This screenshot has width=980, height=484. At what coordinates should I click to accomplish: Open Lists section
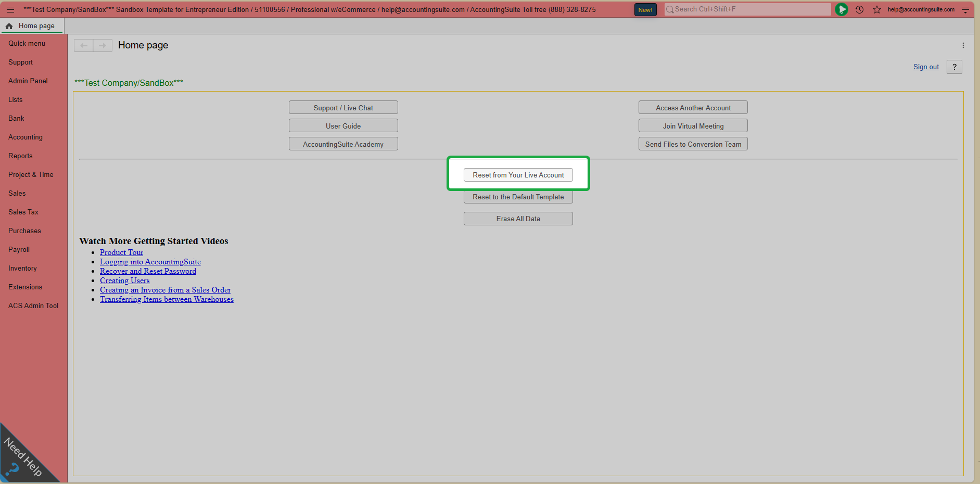point(16,99)
